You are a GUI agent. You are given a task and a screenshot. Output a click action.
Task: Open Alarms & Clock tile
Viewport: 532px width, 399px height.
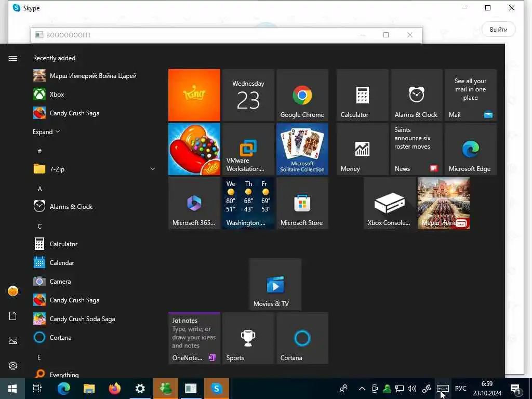(x=417, y=95)
